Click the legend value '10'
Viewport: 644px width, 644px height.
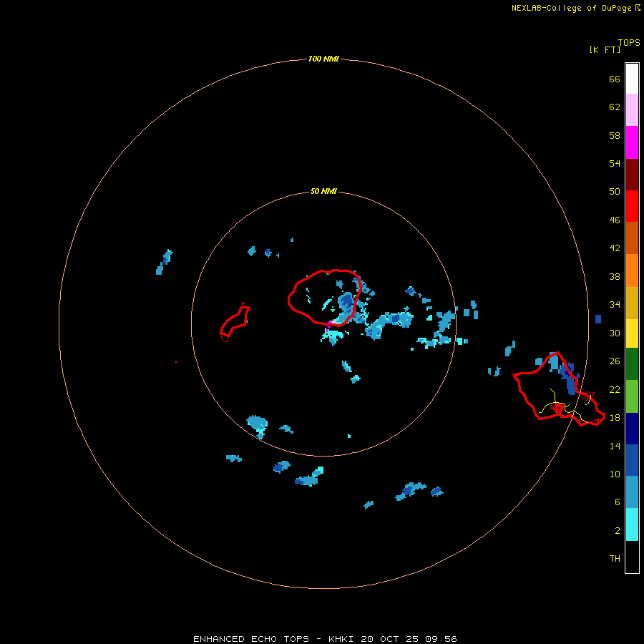pos(615,474)
